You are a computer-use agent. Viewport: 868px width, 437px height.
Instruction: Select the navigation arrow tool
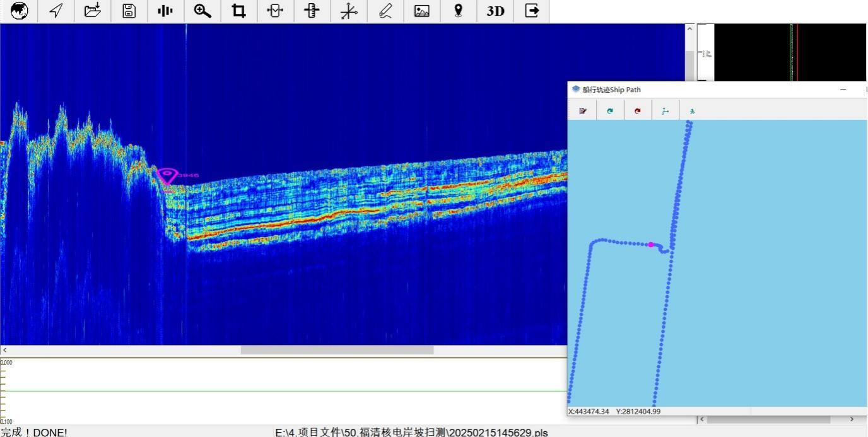pyautogui.click(x=56, y=11)
